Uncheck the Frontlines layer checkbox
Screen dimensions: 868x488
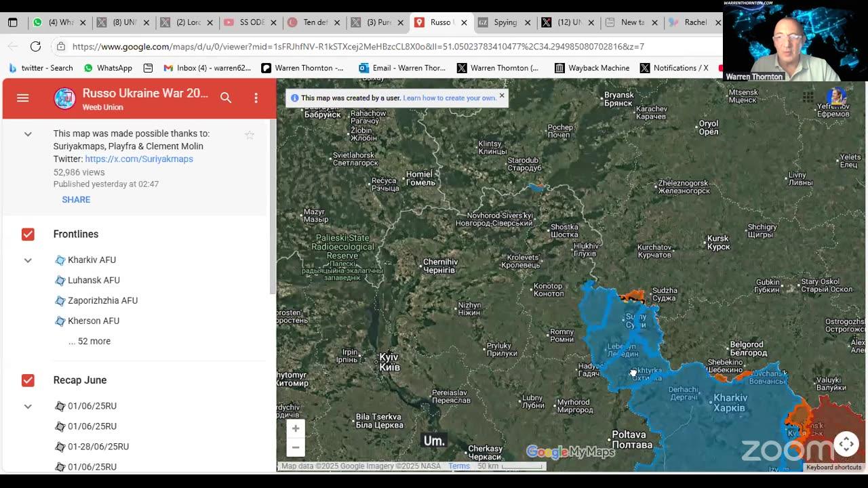28,235
